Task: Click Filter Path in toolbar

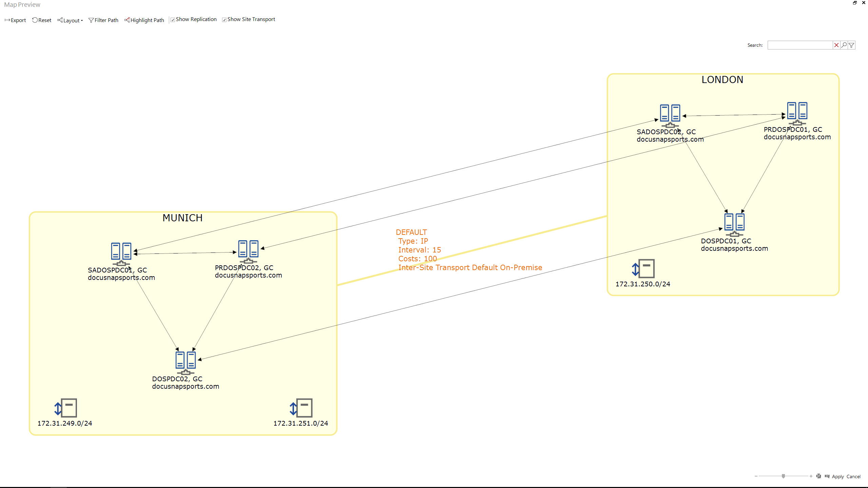Action: tap(103, 20)
